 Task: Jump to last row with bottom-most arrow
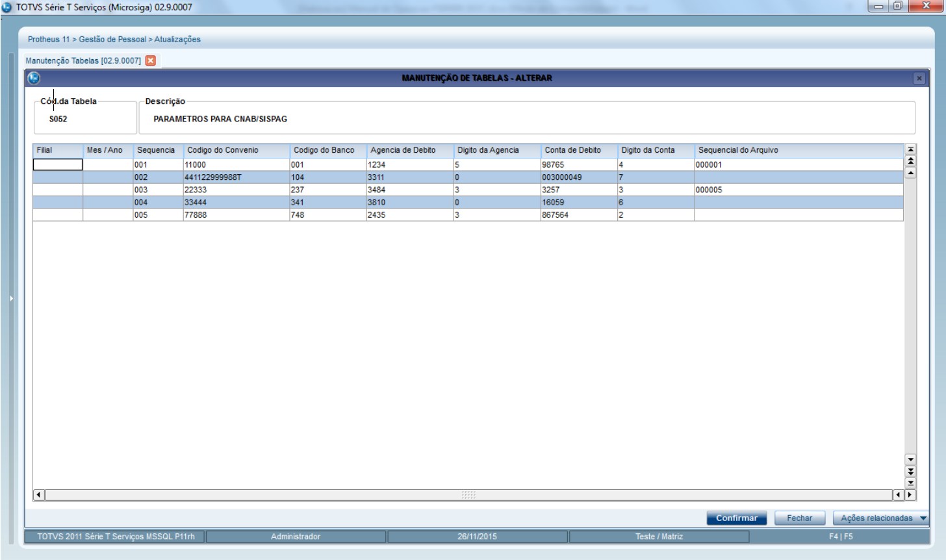(910, 483)
